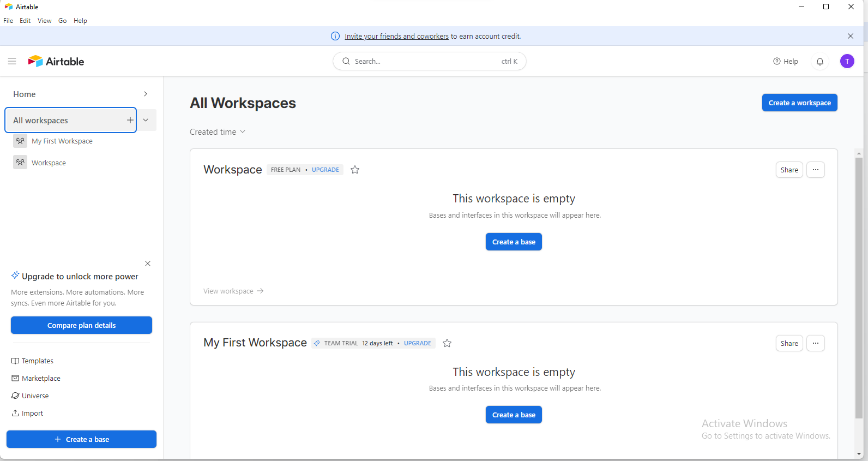Open the Created time sort dropdown
Viewport: 868px width, 461px height.
tap(218, 132)
